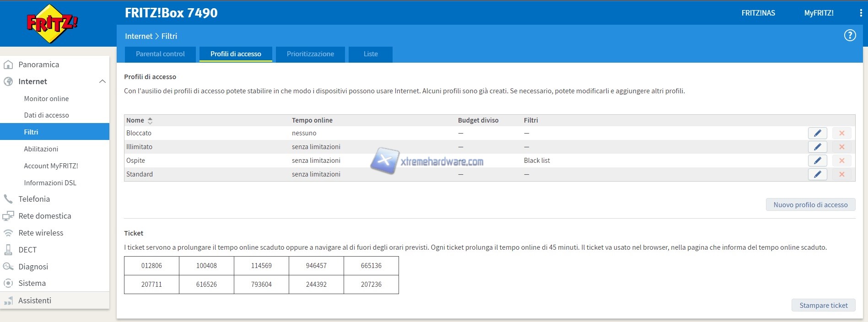Edit the Standard profile via pencil icon
This screenshot has height=322, width=868.
817,174
